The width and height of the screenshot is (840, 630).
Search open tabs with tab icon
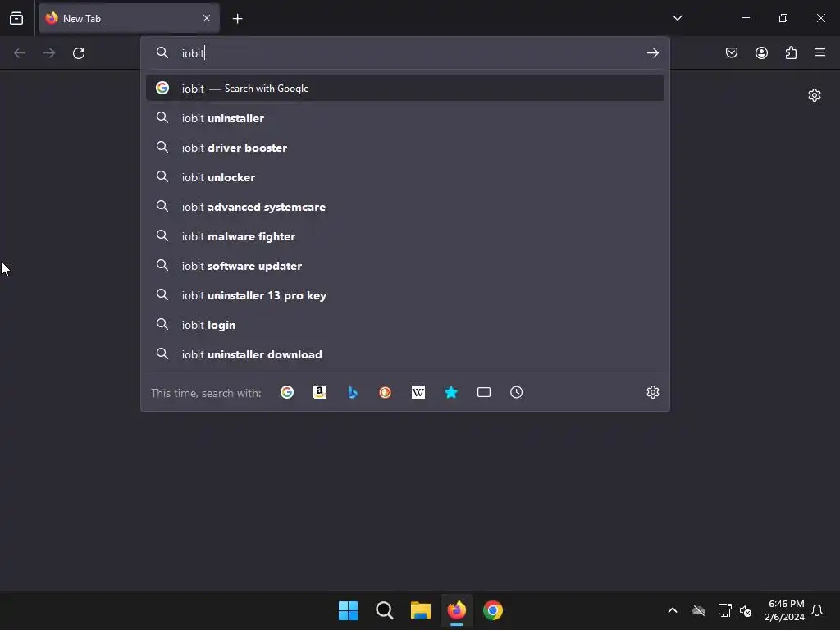[484, 392]
